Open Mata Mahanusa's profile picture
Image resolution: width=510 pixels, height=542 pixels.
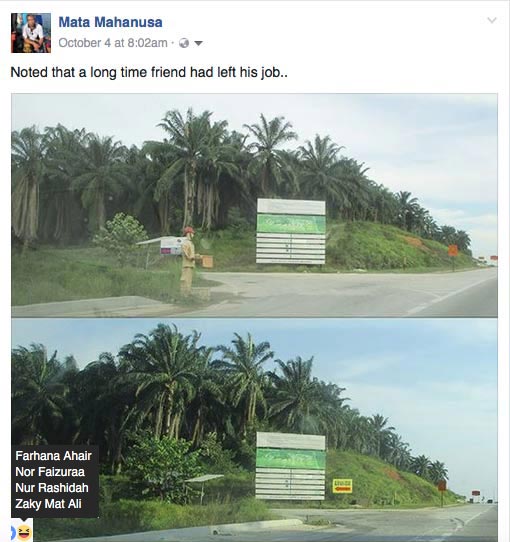pos(31,33)
